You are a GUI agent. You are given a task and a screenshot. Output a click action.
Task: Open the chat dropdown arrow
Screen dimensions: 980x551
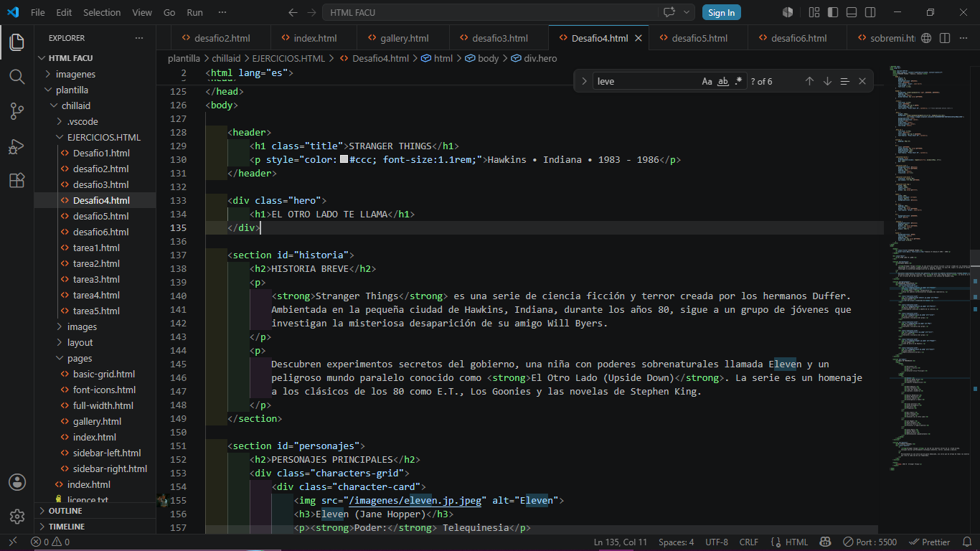(x=687, y=12)
